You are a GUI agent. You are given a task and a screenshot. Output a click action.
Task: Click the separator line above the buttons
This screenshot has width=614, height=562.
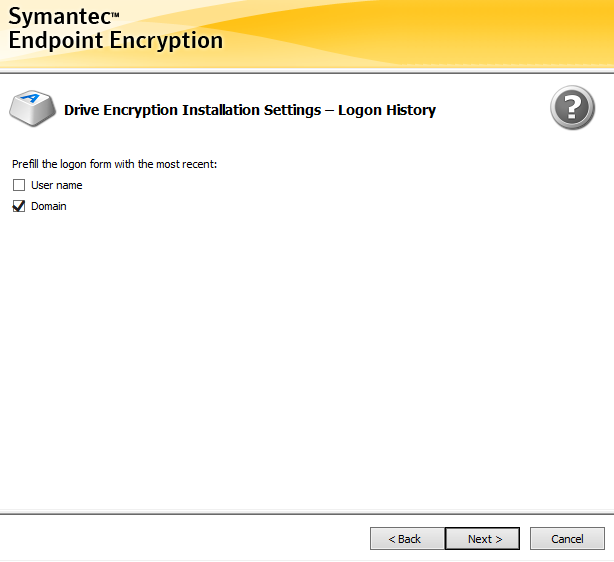pyautogui.click(x=307, y=514)
